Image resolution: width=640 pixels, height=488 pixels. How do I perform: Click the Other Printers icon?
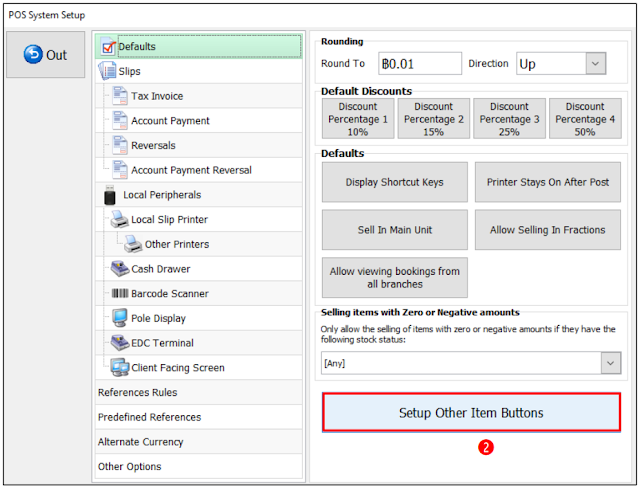tap(133, 244)
